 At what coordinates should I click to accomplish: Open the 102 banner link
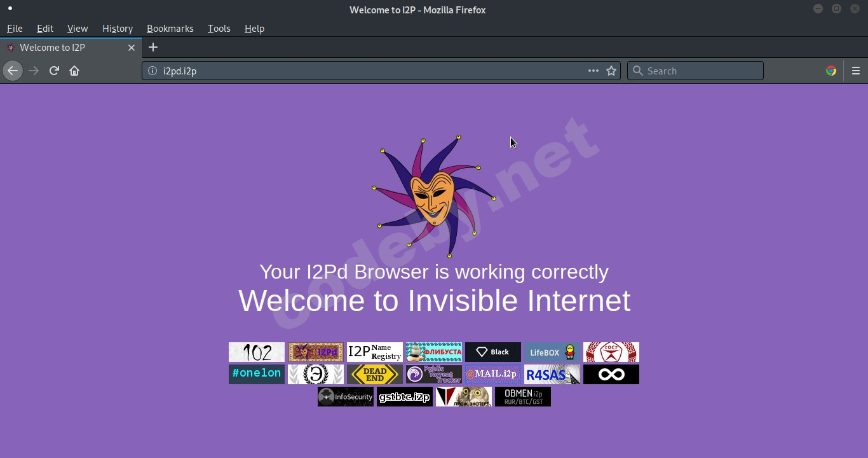pyautogui.click(x=257, y=352)
